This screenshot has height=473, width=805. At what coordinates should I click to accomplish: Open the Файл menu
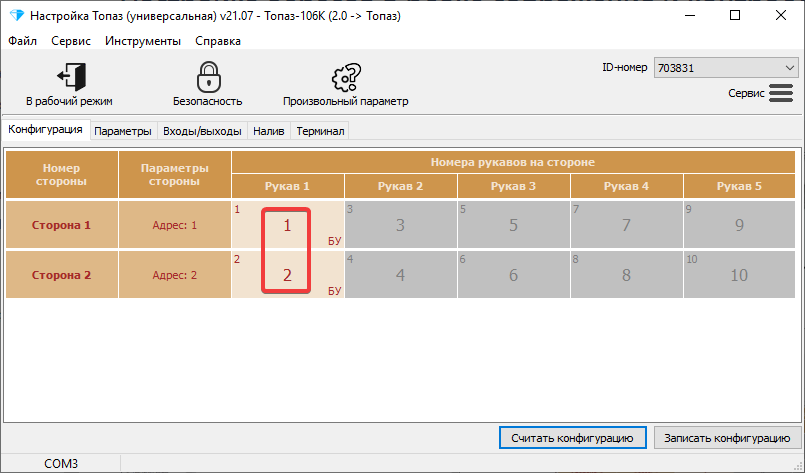[22, 41]
